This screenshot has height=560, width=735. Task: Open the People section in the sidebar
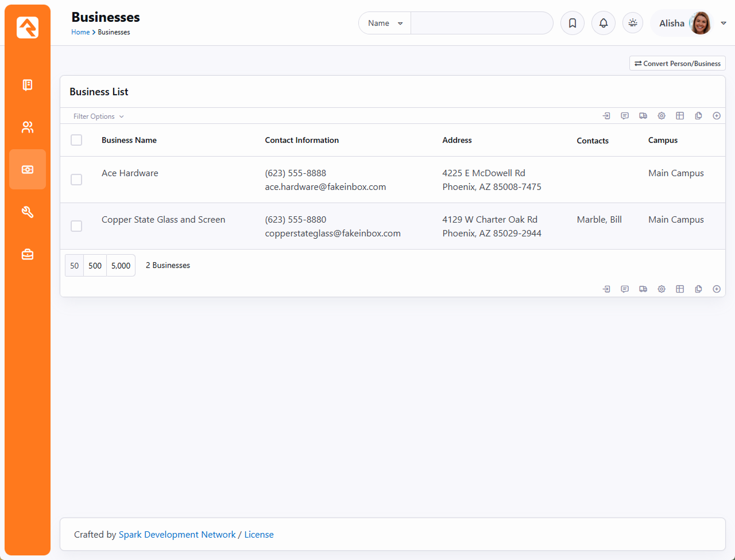(28, 127)
